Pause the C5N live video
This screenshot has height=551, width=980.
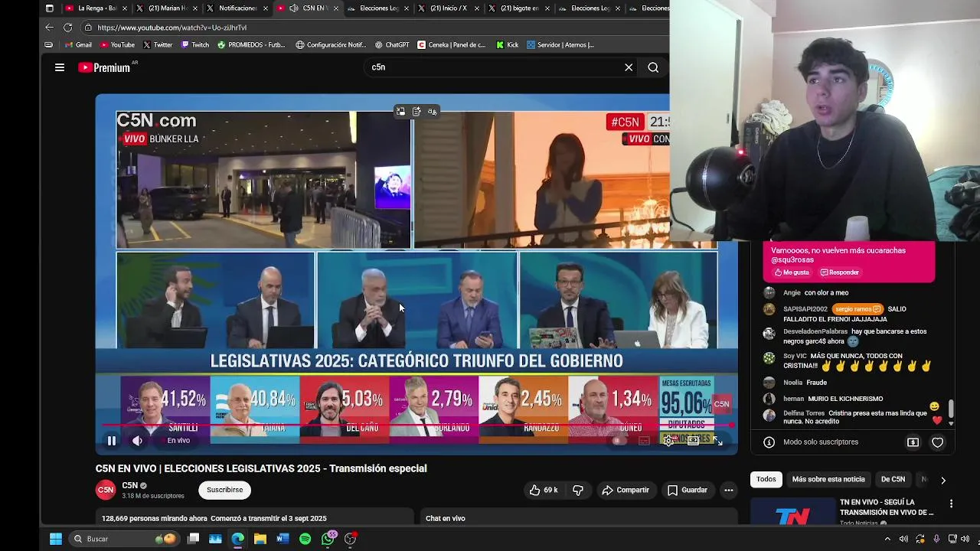[112, 441]
